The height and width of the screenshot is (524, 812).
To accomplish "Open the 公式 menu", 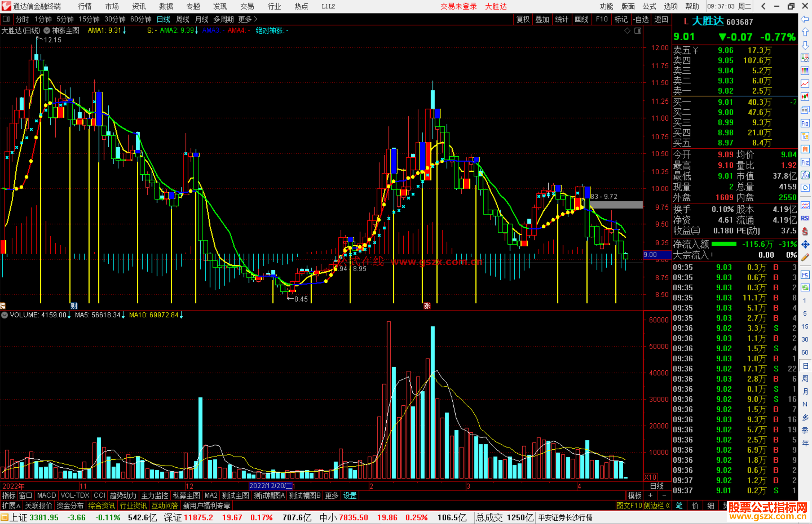I will (x=649, y=6).
